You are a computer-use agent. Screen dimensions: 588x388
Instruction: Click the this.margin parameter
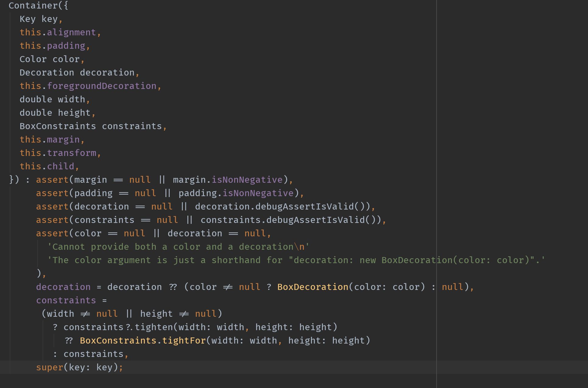point(50,139)
